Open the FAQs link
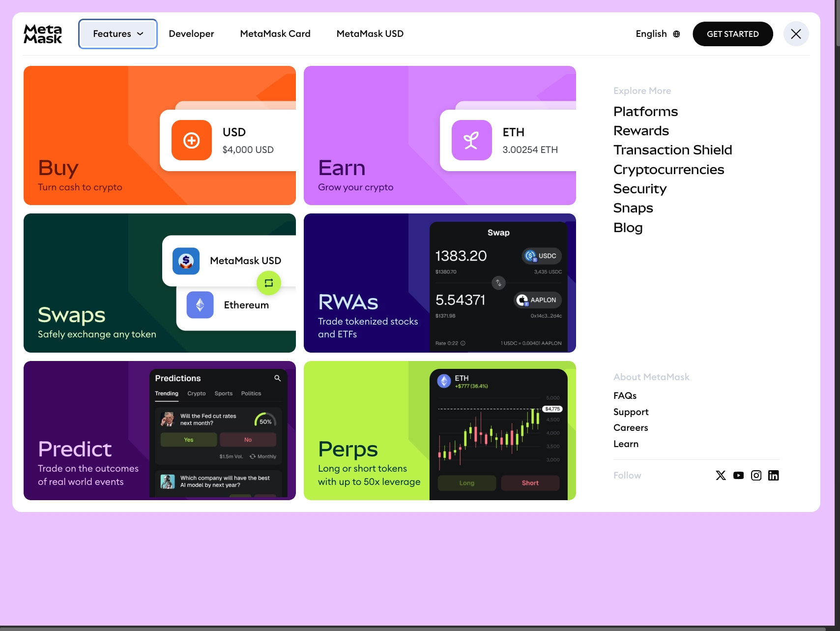The image size is (840, 631). pyautogui.click(x=625, y=396)
